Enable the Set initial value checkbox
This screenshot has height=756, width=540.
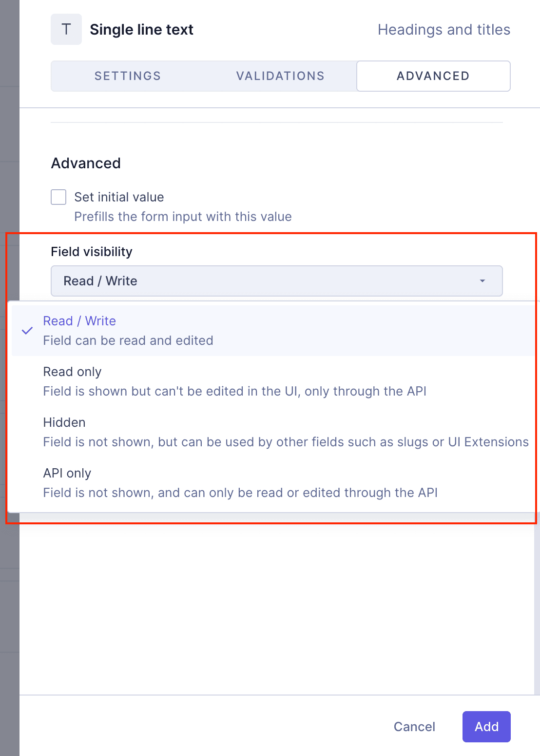(58, 197)
